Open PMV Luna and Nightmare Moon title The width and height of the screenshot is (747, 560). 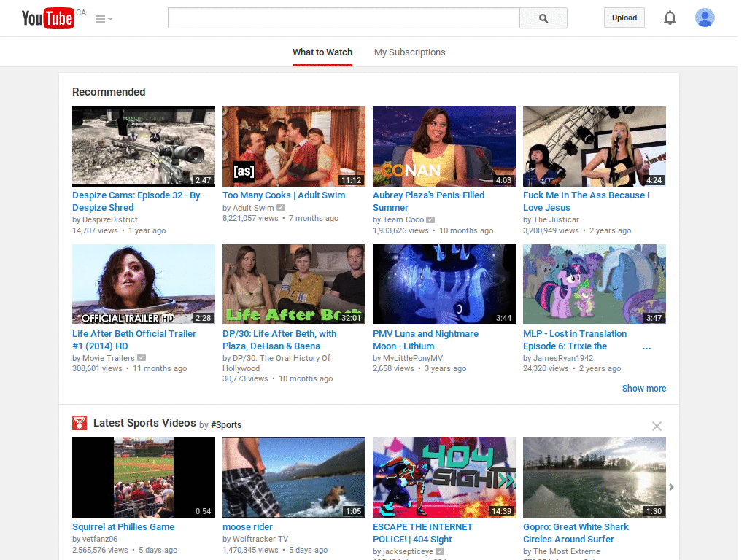tap(426, 340)
